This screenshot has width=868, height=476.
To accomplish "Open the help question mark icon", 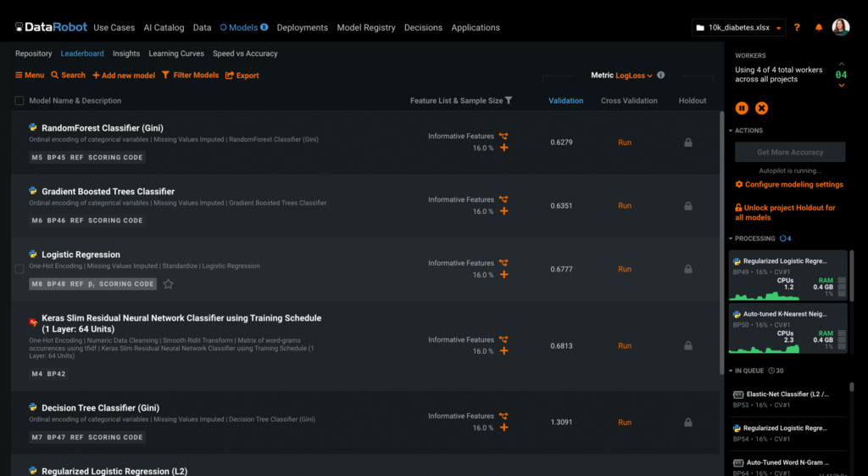I will (x=797, y=27).
